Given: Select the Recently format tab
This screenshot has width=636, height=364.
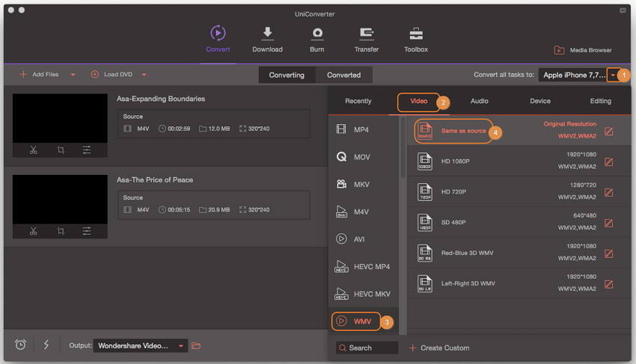Looking at the screenshot, I should [358, 101].
